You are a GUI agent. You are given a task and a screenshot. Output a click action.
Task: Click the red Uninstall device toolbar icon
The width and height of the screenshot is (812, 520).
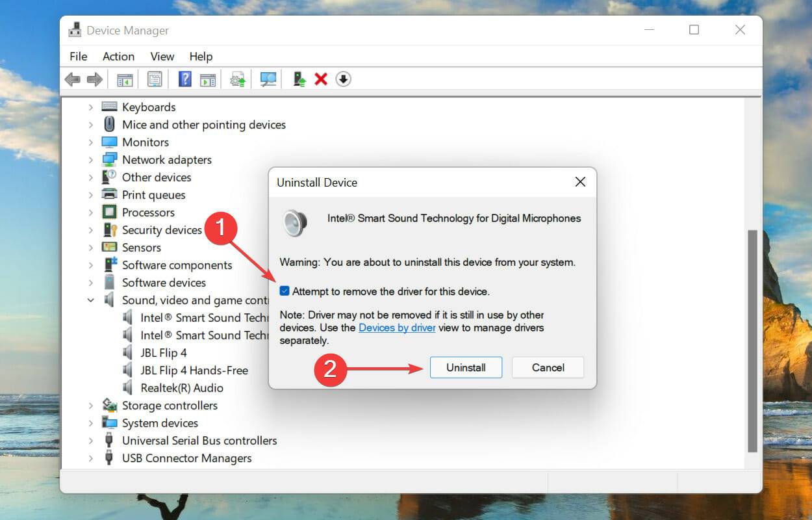[x=320, y=79]
